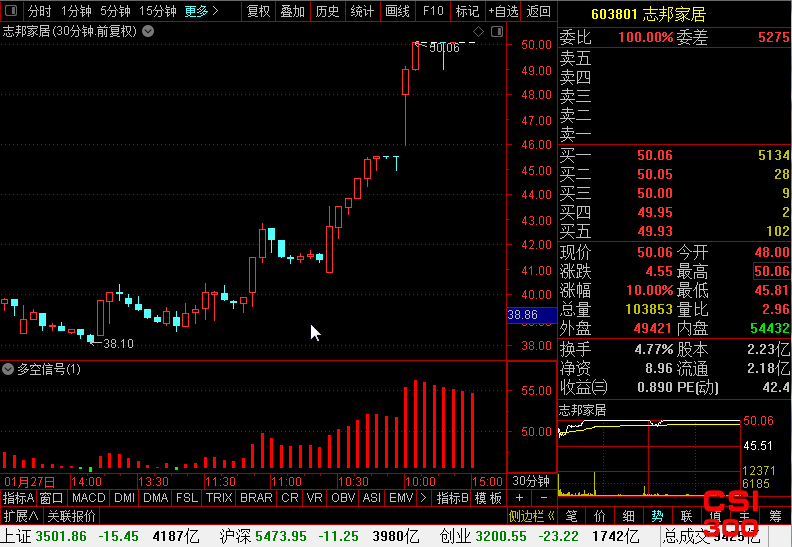Switch indicator to MACD
Image resolution: width=792 pixels, height=547 pixels.
tap(88, 498)
